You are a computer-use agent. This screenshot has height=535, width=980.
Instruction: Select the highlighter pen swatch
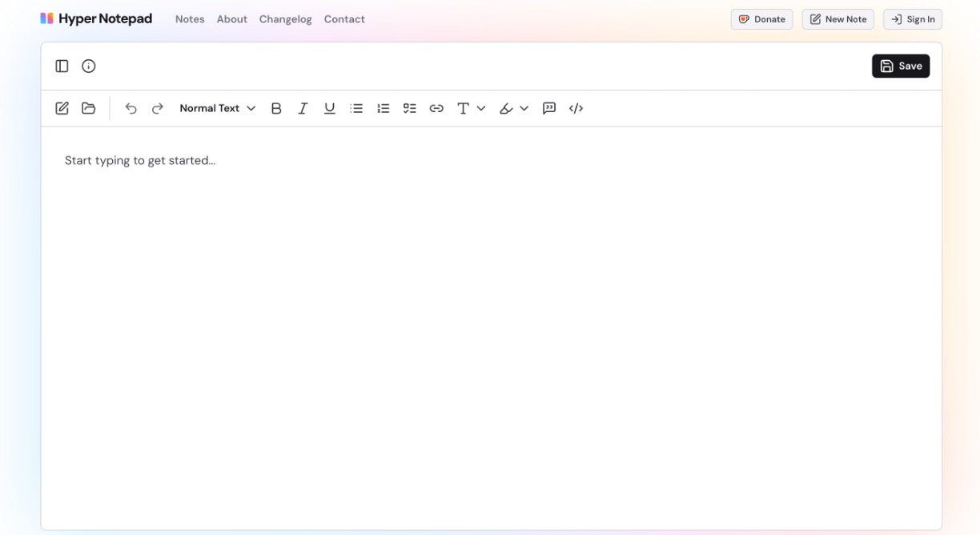(505, 107)
